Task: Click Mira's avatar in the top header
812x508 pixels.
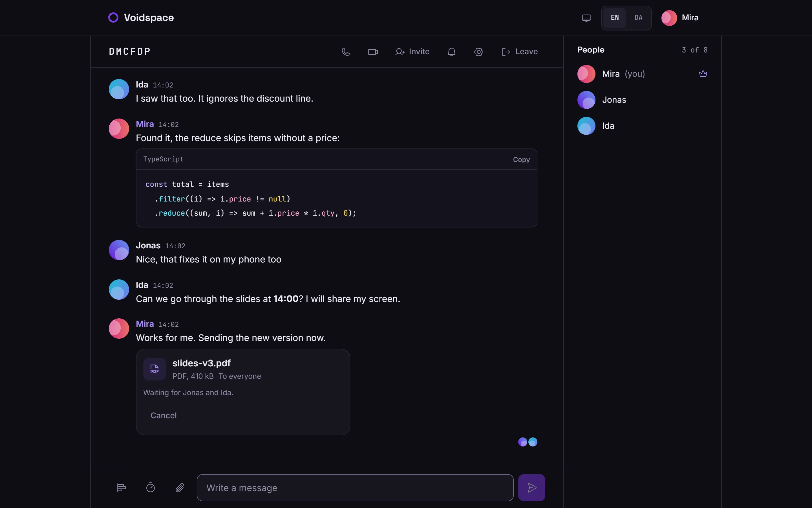Action: (x=669, y=18)
